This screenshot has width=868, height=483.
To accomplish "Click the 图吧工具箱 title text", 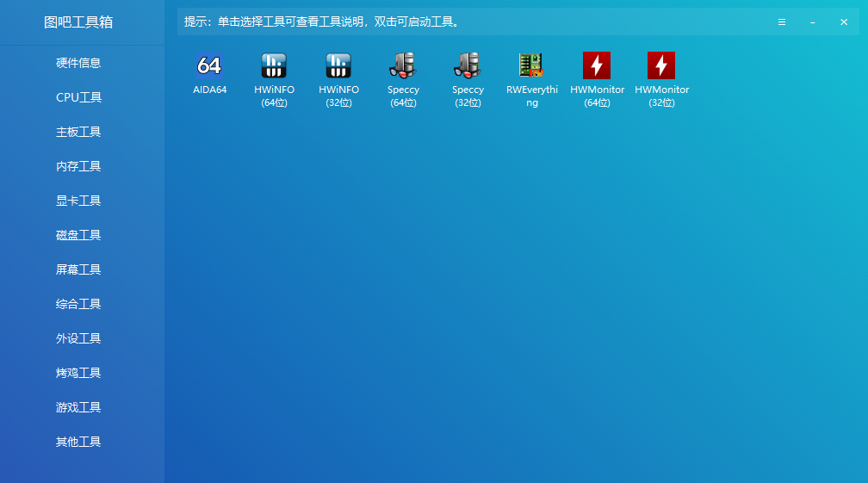I will [78, 22].
